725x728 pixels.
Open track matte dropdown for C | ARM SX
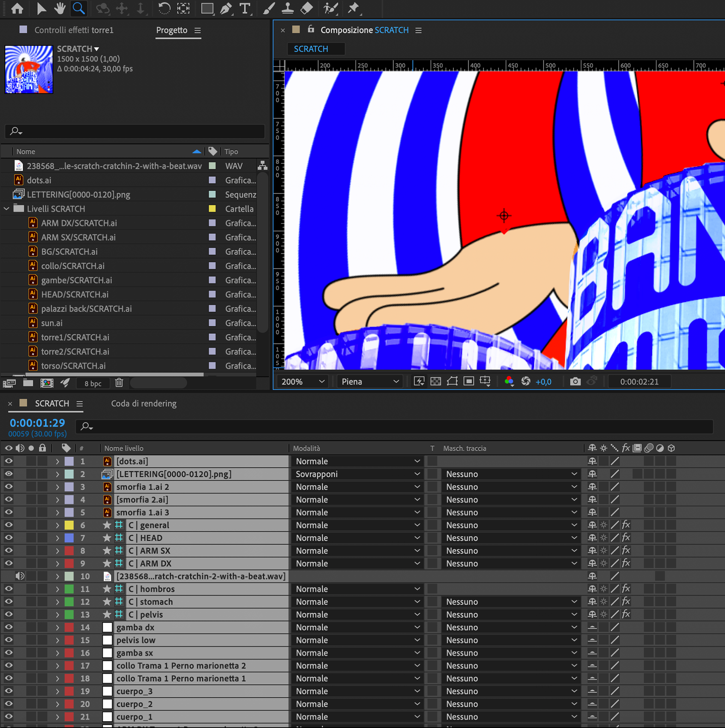(x=511, y=551)
